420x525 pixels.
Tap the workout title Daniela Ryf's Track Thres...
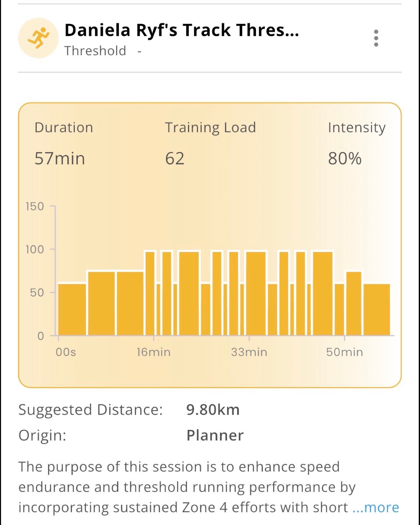(x=182, y=30)
